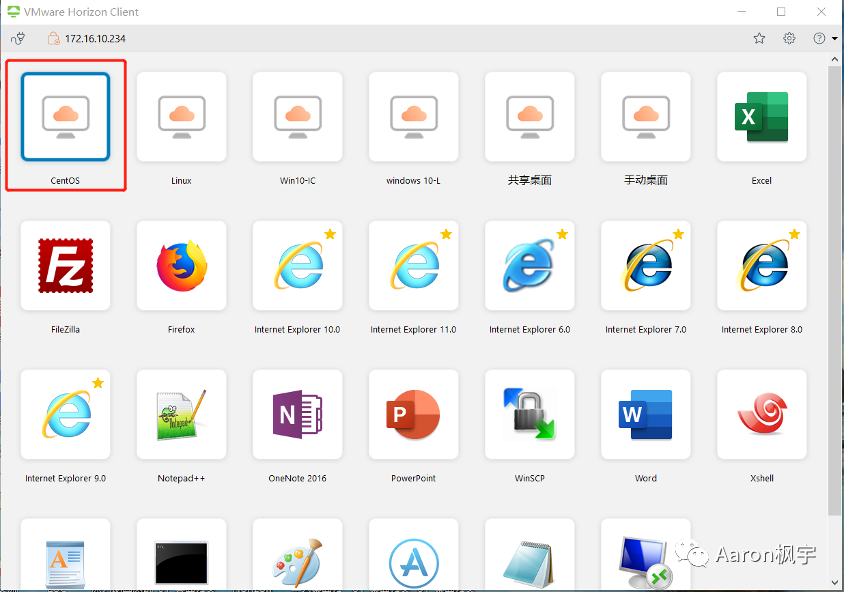Open Internet Explorer 10.0

[298, 265]
